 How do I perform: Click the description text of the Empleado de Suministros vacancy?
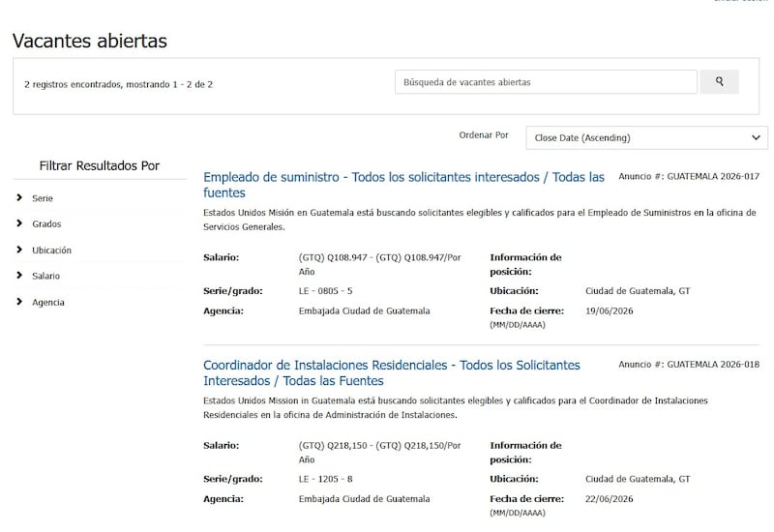pos(480,220)
